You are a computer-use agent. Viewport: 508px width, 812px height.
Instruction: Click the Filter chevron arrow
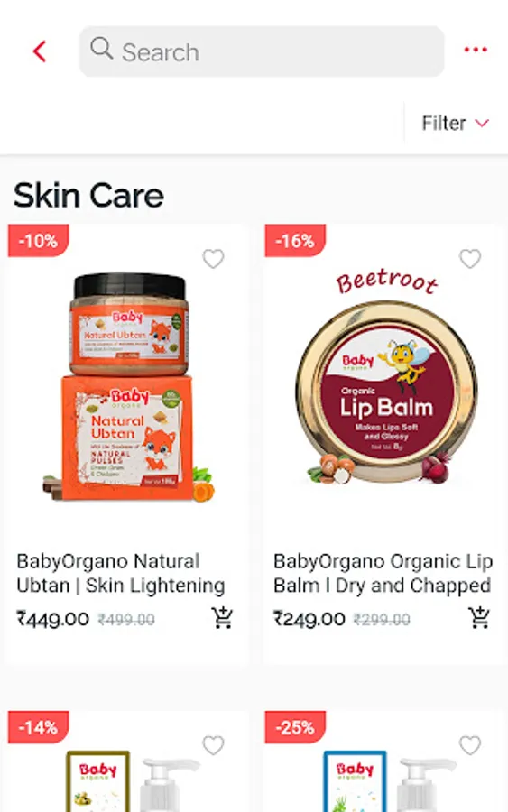coord(482,124)
